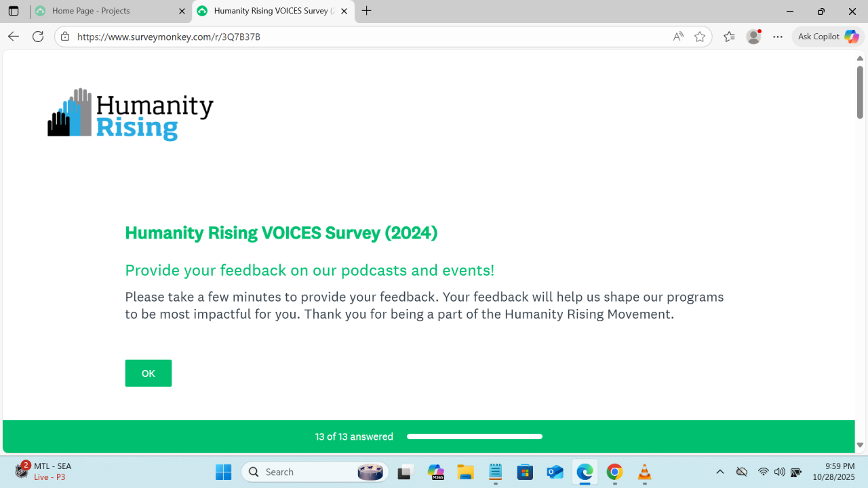Open Edge Settings and more menu
The image size is (868, 488).
(778, 37)
